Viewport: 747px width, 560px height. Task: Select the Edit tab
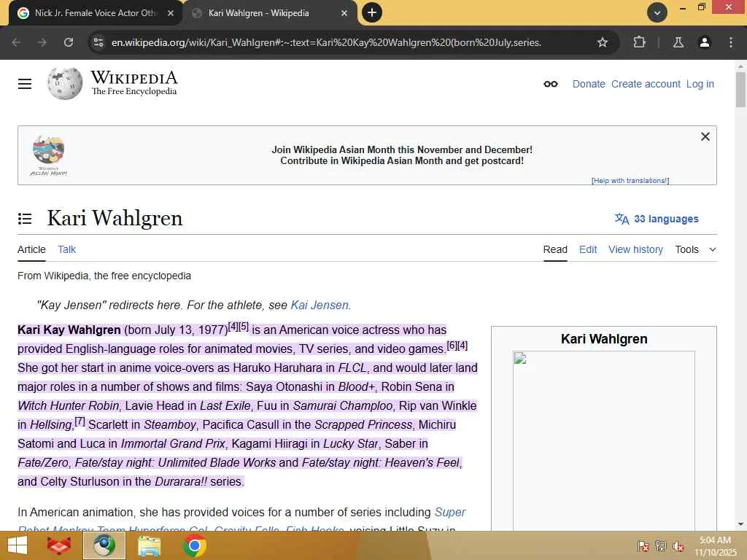tap(588, 249)
